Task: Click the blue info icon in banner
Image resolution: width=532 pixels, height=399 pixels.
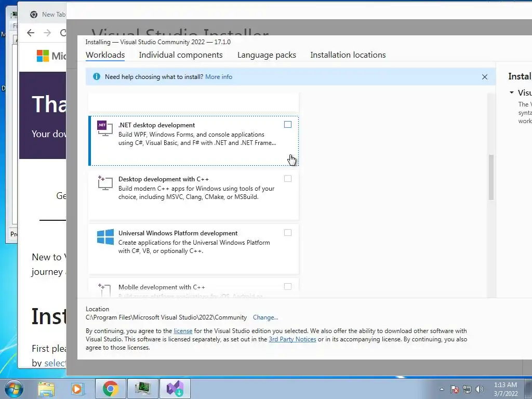Action: (x=96, y=77)
